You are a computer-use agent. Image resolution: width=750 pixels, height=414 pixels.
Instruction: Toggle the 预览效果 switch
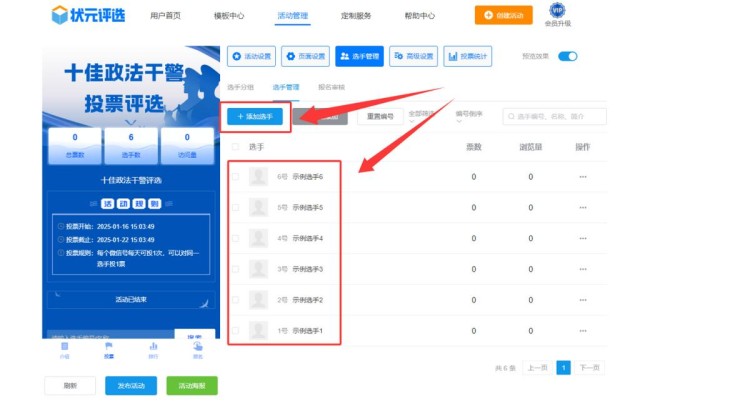(567, 57)
